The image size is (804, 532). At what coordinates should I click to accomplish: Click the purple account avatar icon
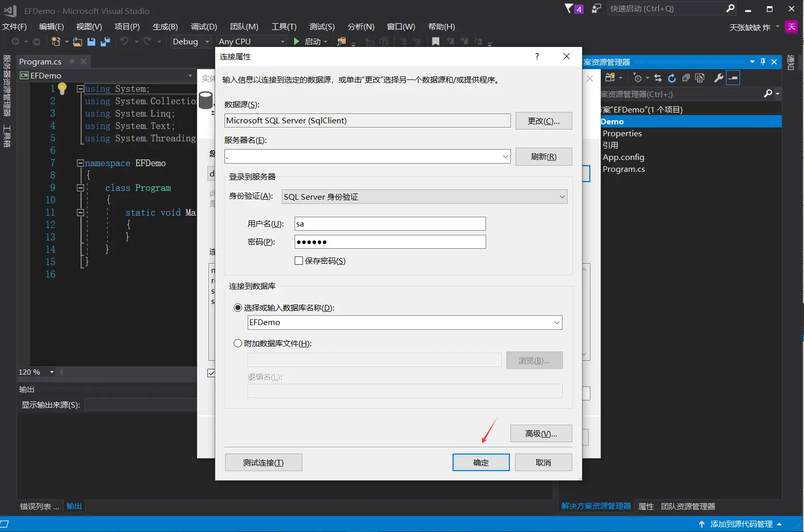791,27
